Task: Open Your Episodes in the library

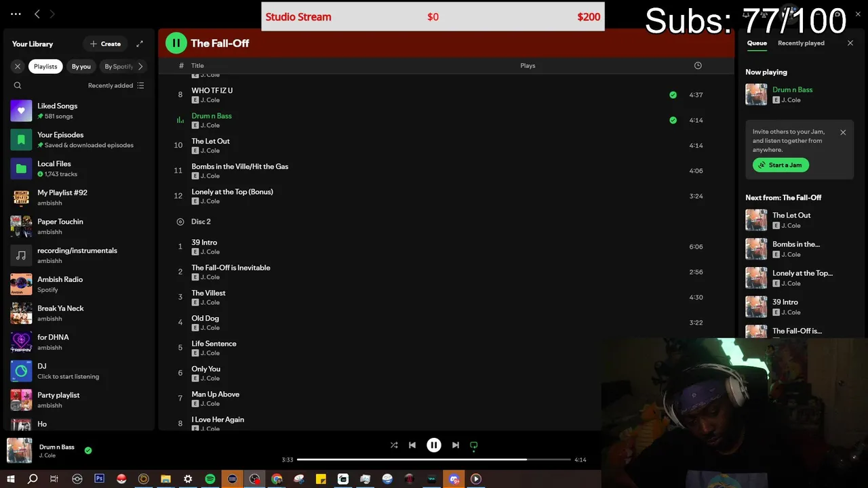Action: point(78,140)
